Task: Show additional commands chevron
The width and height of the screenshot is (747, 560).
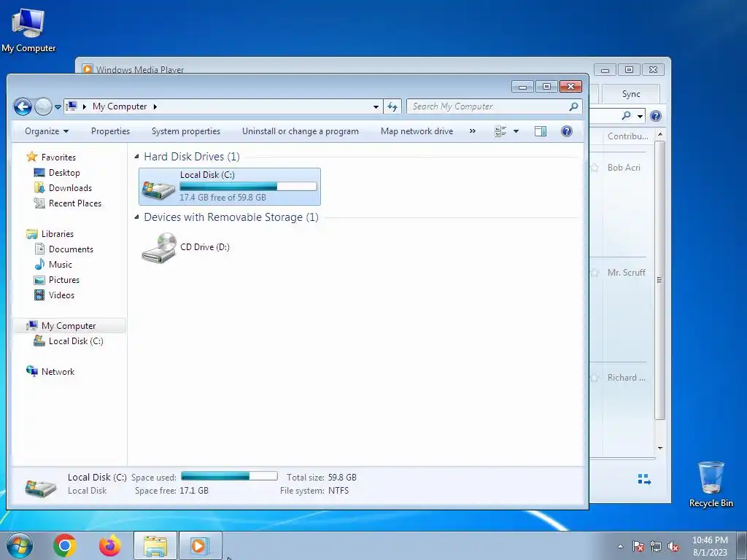Action: 472,131
